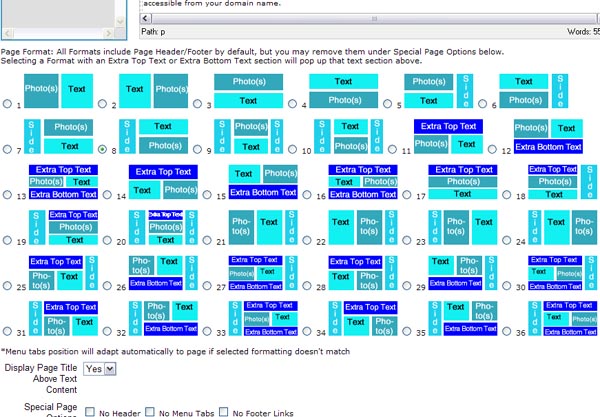
Task: Click layout 14 thumbnail image
Action: (x=163, y=182)
